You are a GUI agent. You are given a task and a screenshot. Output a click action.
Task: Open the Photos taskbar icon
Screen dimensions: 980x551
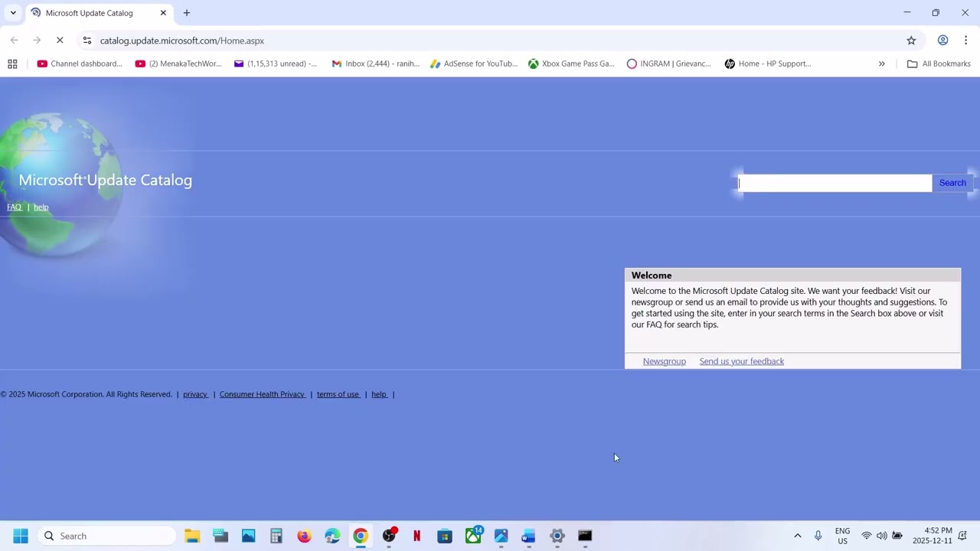[501, 536]
